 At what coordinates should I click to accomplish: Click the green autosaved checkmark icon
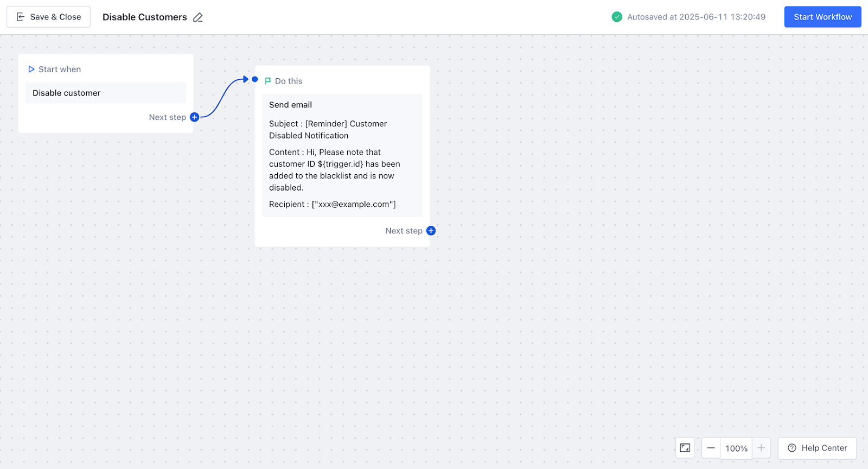click(617, 17)
